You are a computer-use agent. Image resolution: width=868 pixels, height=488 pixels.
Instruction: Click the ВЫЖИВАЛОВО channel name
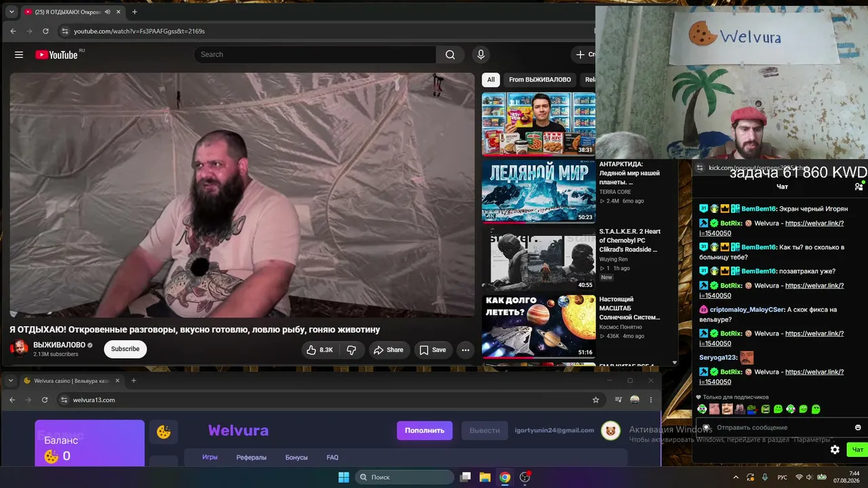tap(59, 345)
